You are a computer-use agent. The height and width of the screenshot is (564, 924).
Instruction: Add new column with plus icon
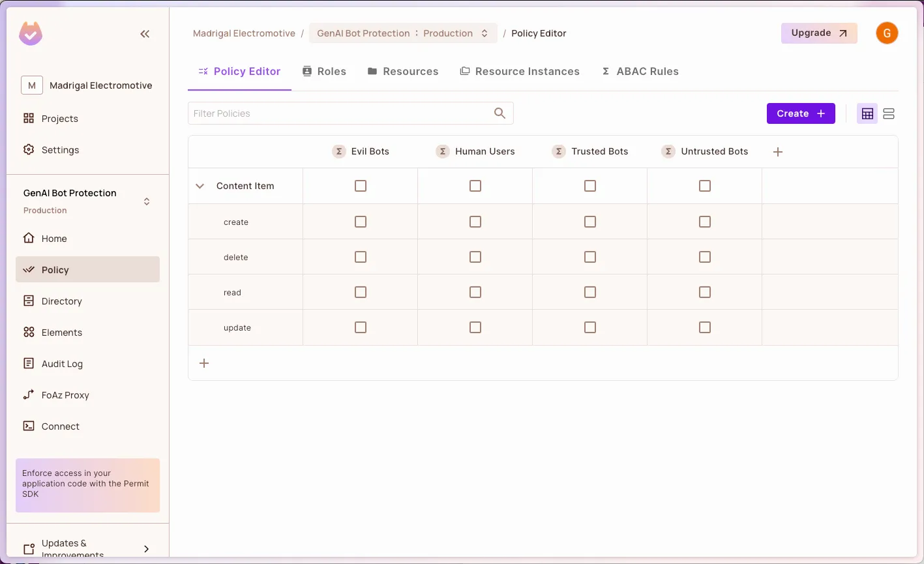(x=777, y=152)
